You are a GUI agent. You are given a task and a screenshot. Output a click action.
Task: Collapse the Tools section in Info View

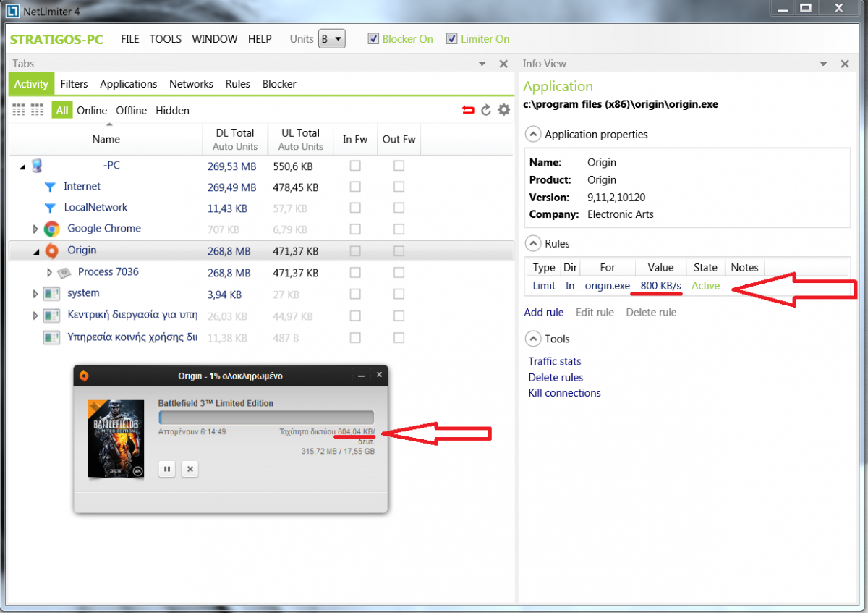(x=532, y=339)
